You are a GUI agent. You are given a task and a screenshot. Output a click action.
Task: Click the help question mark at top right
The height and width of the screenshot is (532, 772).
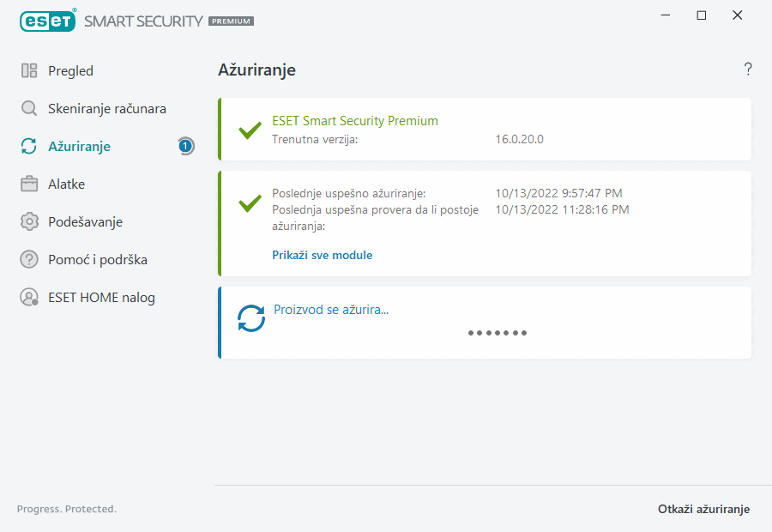tap(747, 70)
